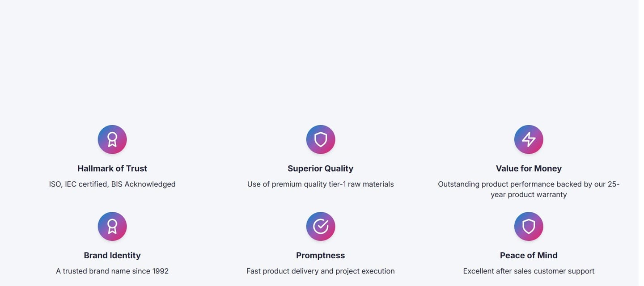Click the checkmark circle icon above Promptness
644x286 pixels.
[321, 227]
